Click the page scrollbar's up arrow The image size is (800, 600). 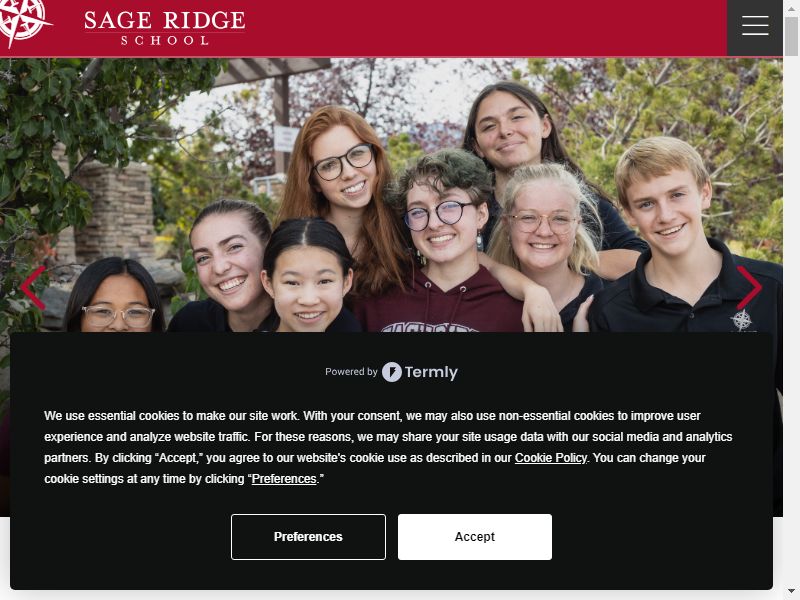(791, 8)
